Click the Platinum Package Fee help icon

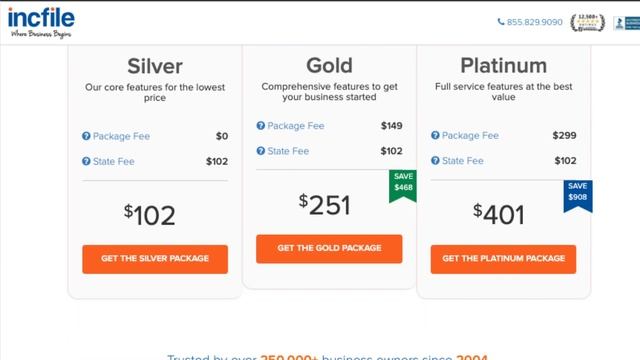(x=435, y=136)
